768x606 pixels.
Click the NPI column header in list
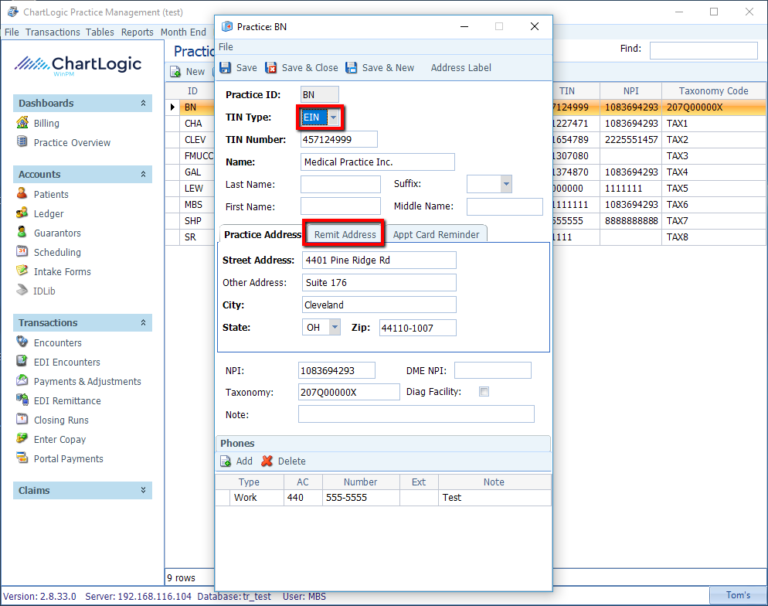click(631, 91)
